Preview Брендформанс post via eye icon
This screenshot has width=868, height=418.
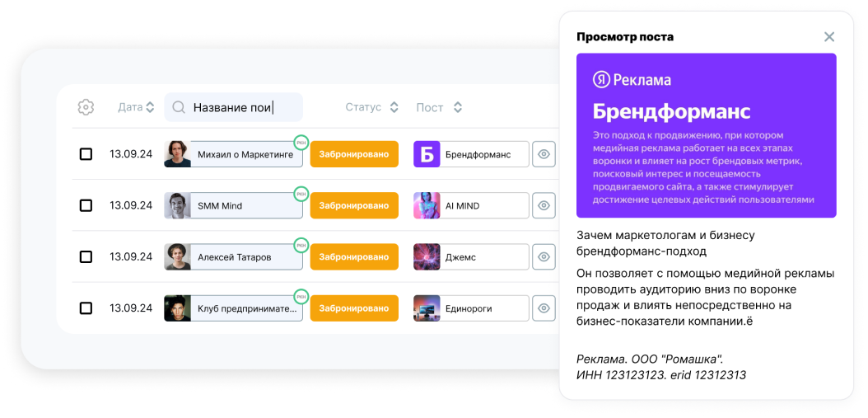[x=544, y=154]
